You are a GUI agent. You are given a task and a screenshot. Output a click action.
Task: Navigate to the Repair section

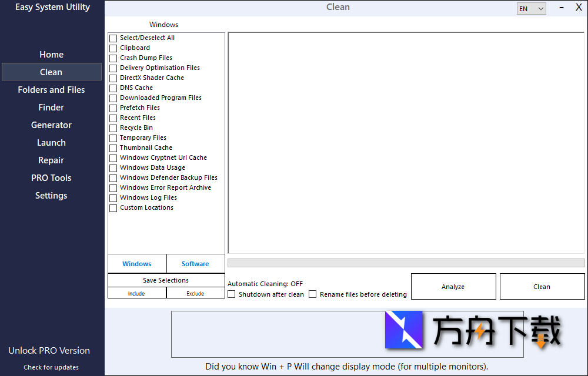click(51, 160)
